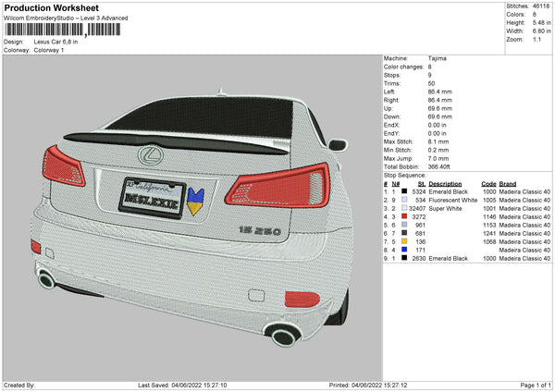This screenshot has width=555, height=392.
Task: Click the Super White description
Action: (x=445, y=208)
